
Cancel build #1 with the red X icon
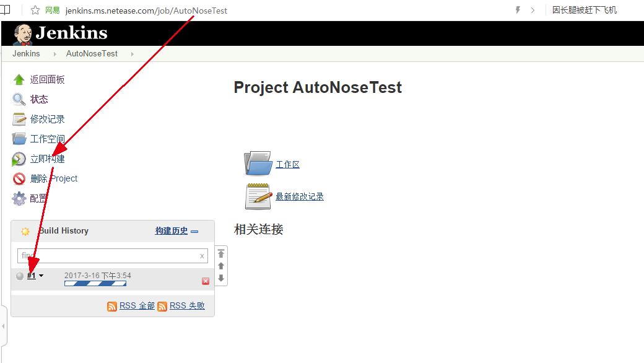coord(206,281)
